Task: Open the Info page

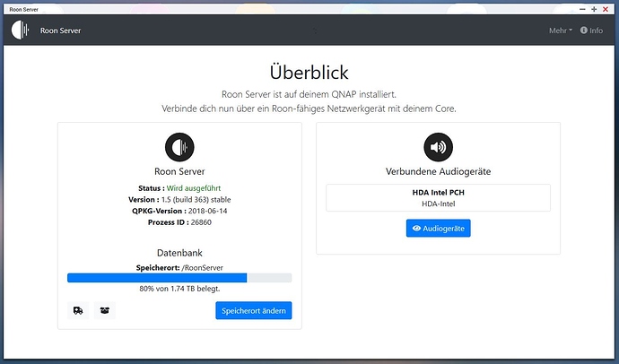Action: click(591, 30)
